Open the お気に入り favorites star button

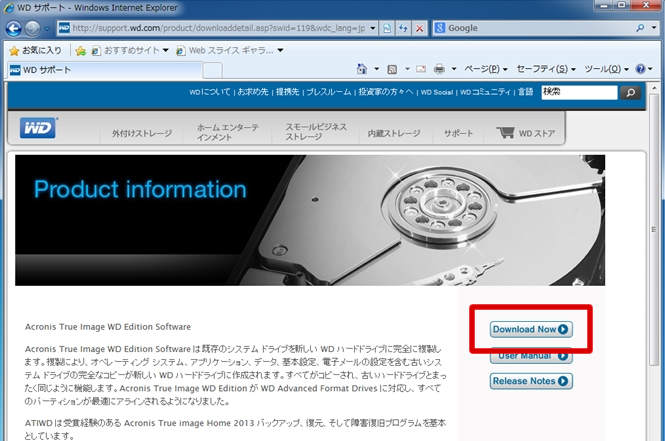coord(36,50)
